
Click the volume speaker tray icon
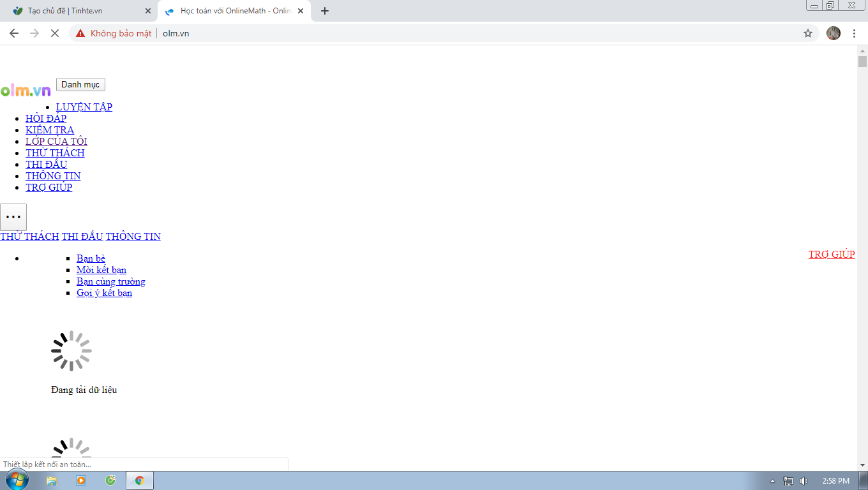tap(804, 481)
